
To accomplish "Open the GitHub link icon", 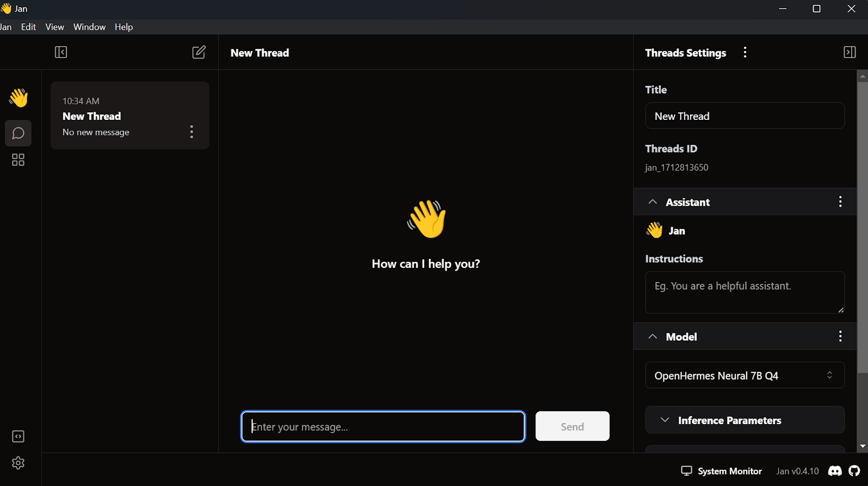I will pyautogui.click(x=854, y=471).
